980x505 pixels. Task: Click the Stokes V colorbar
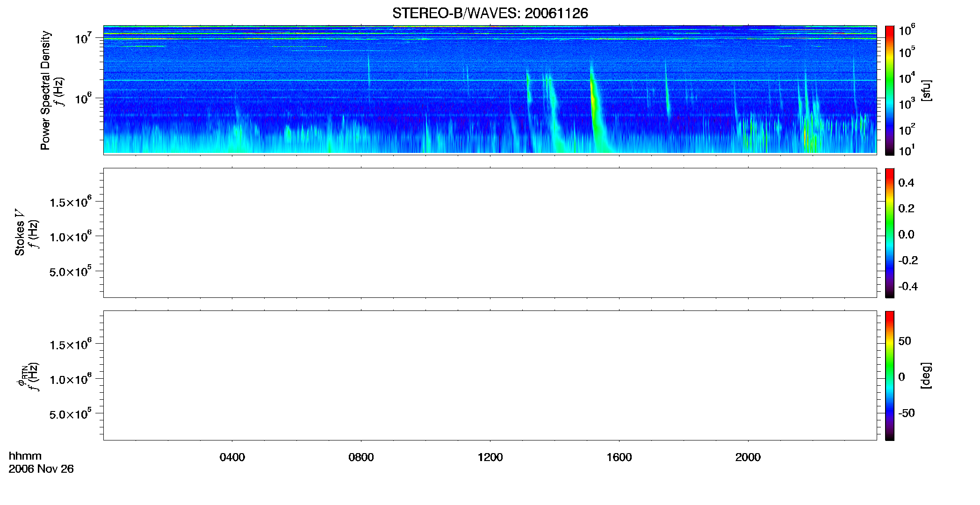click(x=890, y=233)
